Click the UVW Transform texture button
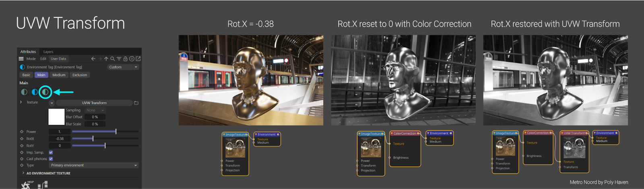 click(94, 103)
